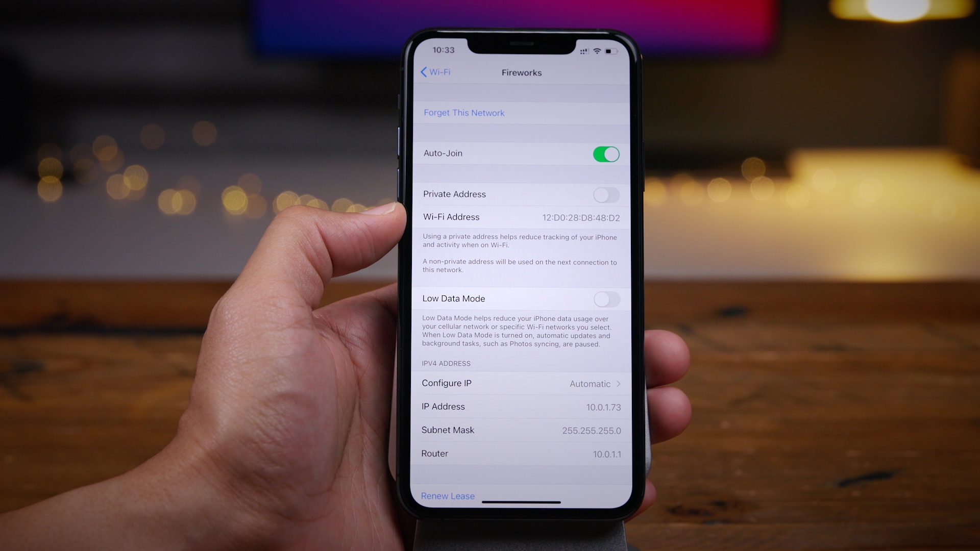Screen dimensions: 980x551
Task: Tap the Renew Lease button
Action: tap(447, 495)
